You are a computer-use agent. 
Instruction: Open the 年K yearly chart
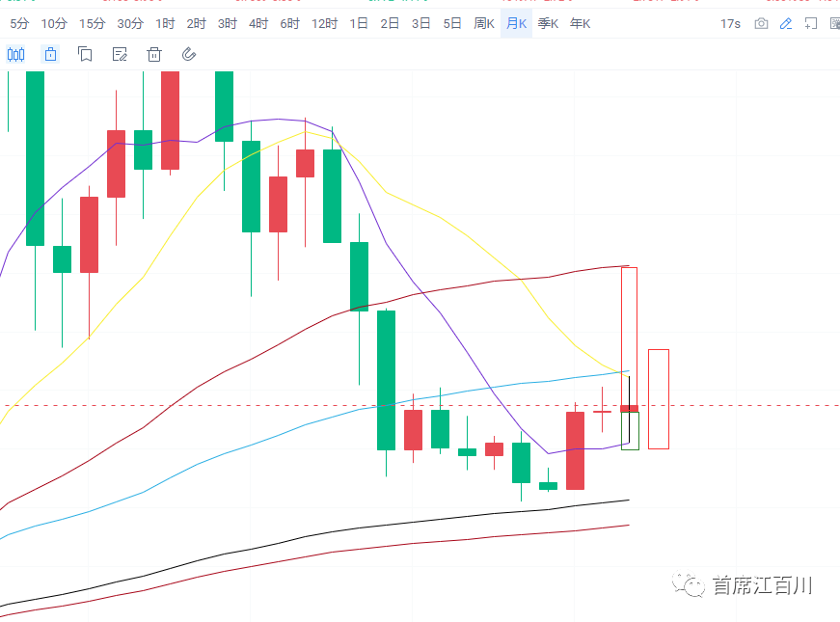pos(581,23)
